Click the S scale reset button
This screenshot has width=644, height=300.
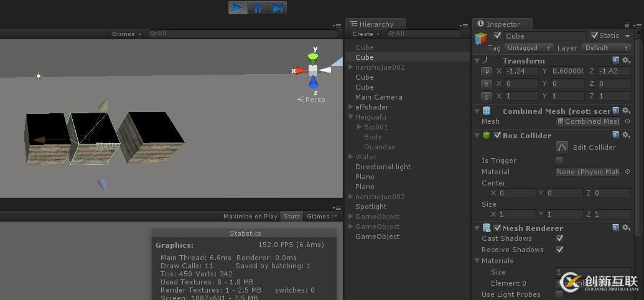(487, 97)
